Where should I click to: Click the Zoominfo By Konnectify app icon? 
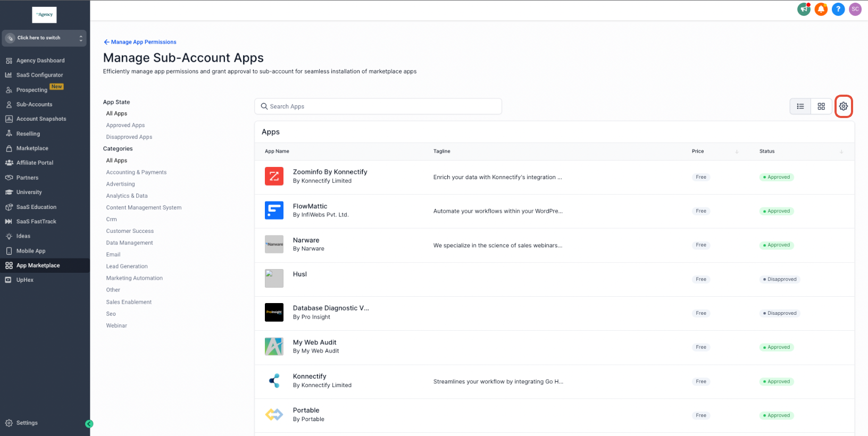click(x=274, y=176)
